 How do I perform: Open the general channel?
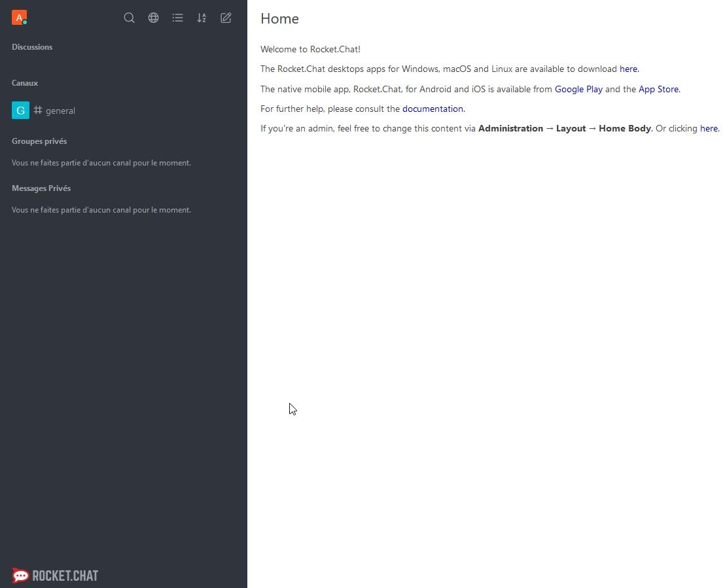tap(60, 111)
